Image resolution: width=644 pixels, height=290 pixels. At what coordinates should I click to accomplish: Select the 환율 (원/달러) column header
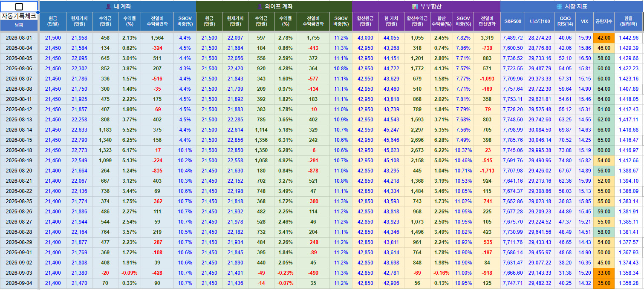click(x=628, y=21)
